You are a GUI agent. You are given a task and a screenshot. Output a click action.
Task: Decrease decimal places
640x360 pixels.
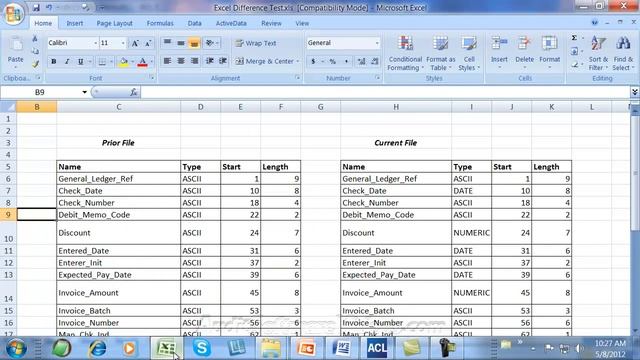point(375,62)
